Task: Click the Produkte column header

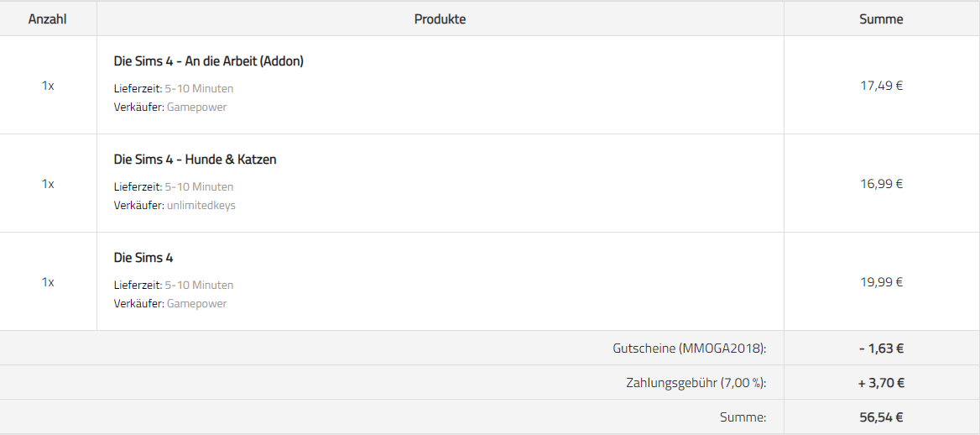Action: 440,19
